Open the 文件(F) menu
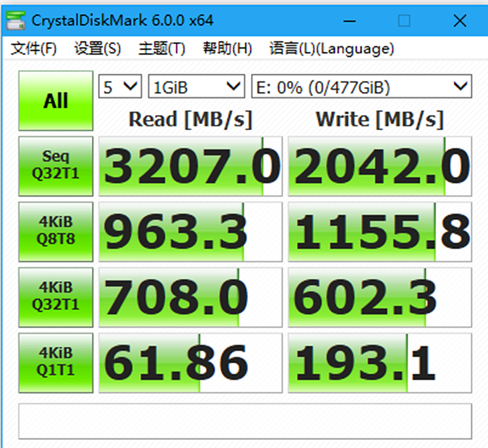Image resolution: width=488 pixels, height=448 pixels. point(34,49)
